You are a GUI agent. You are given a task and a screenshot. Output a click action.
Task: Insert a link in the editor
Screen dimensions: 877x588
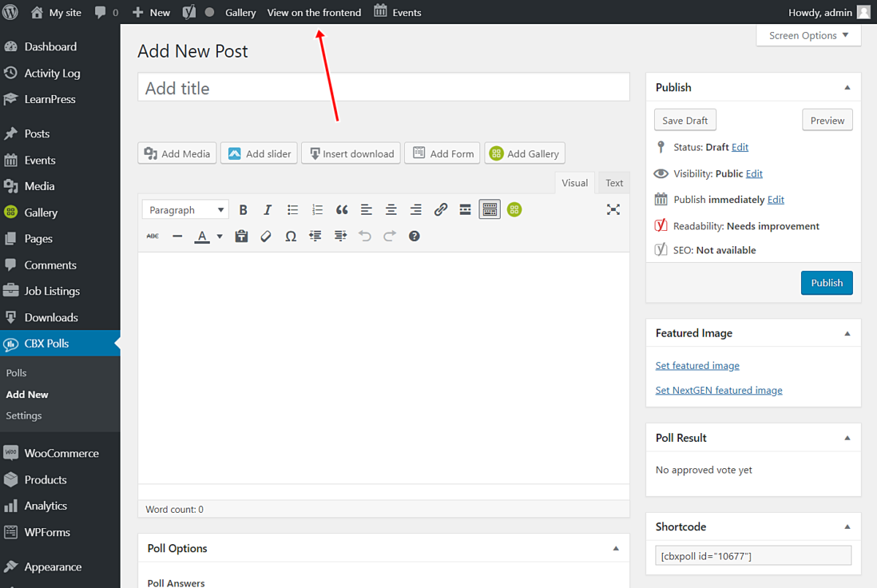click(440, 210)
